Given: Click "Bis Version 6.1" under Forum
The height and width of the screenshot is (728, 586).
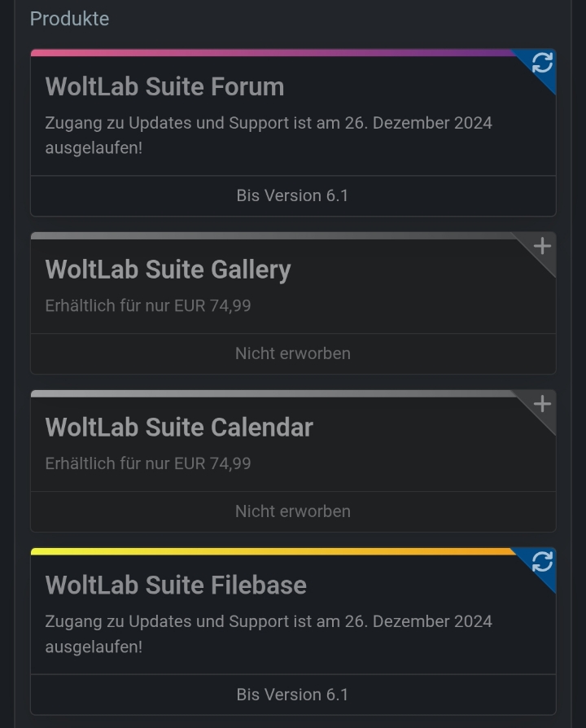Looking at the screenshot, I should 292,195.
